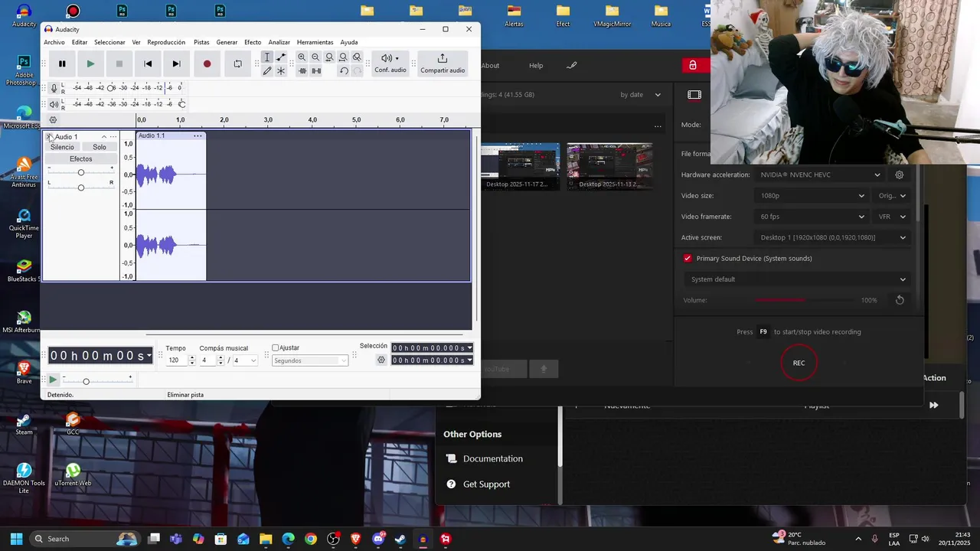Adjust Audio 1 gain slider
This screenshot has width=980, height=551.
pos(80,172)
